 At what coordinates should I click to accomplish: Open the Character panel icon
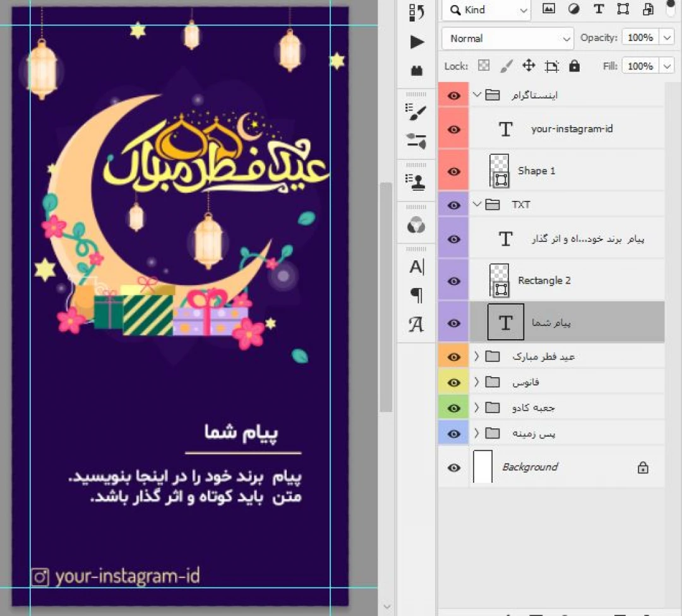click(x=417, y=267)
